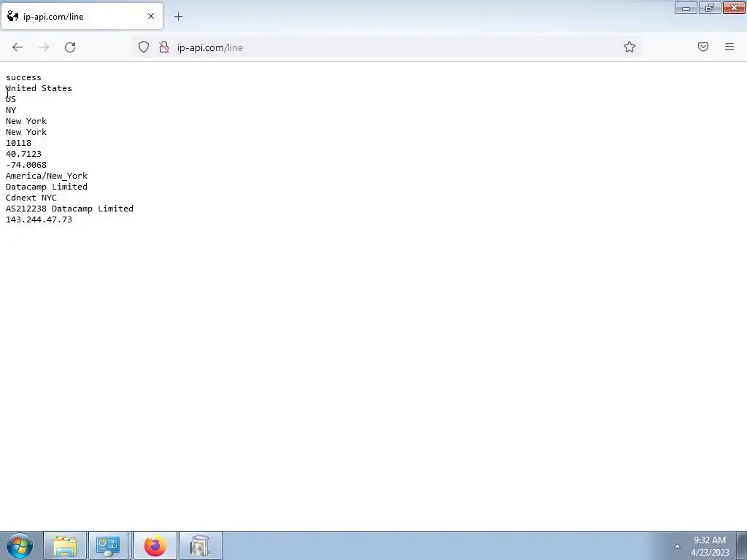747x560 pixels.
Task: Open the Save to Pocket button
Action: 703,47
